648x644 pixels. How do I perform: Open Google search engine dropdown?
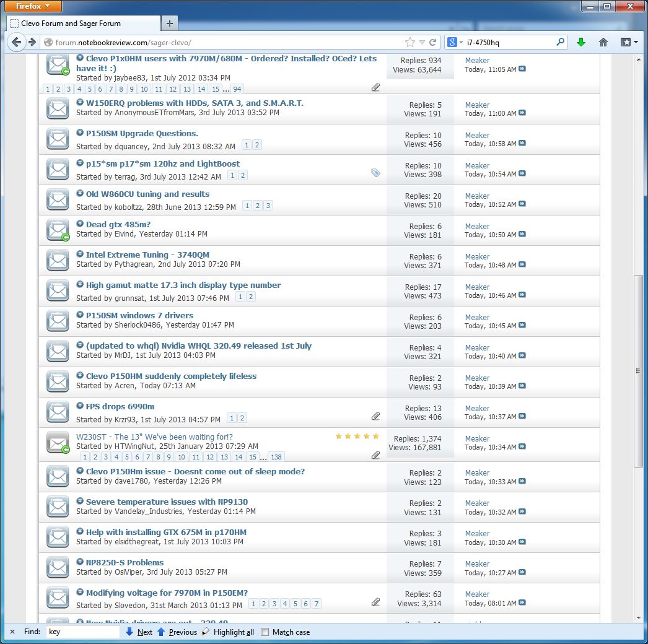pyautogui.click(x=455, y=42)
